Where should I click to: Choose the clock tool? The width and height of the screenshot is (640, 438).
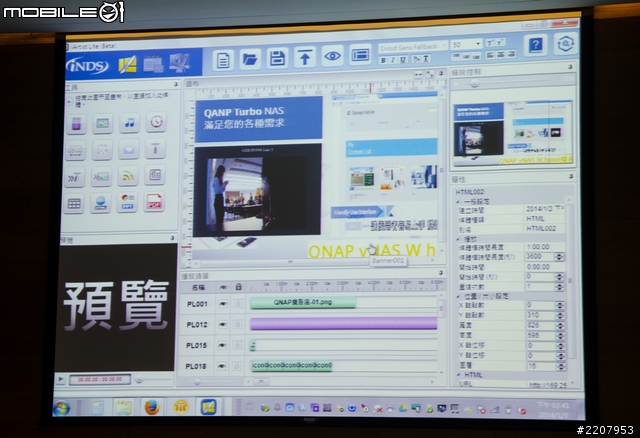[156, 121]
